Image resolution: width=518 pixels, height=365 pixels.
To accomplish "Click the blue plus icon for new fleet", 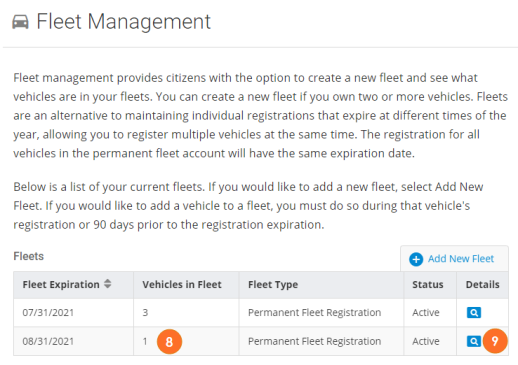I will tap(416, 259).
